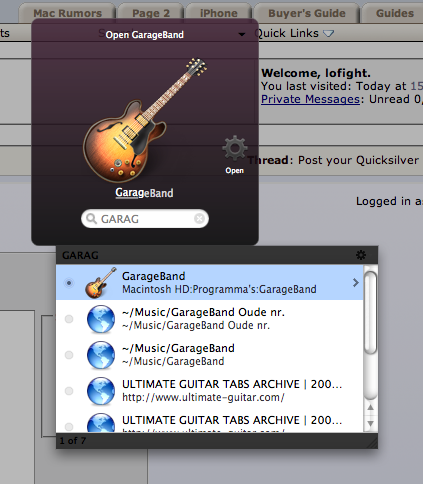
Task: Click the 'Welcome, lofight.' text
Action: [x=316, y=73]
